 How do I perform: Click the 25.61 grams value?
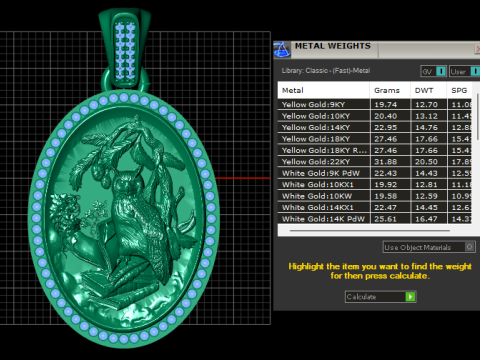386,219
